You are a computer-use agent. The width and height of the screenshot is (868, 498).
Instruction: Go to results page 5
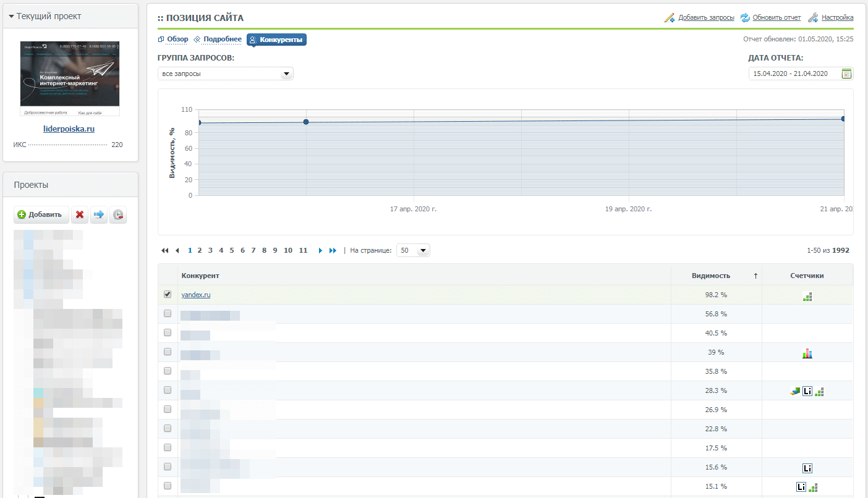(x=232, y=251)
